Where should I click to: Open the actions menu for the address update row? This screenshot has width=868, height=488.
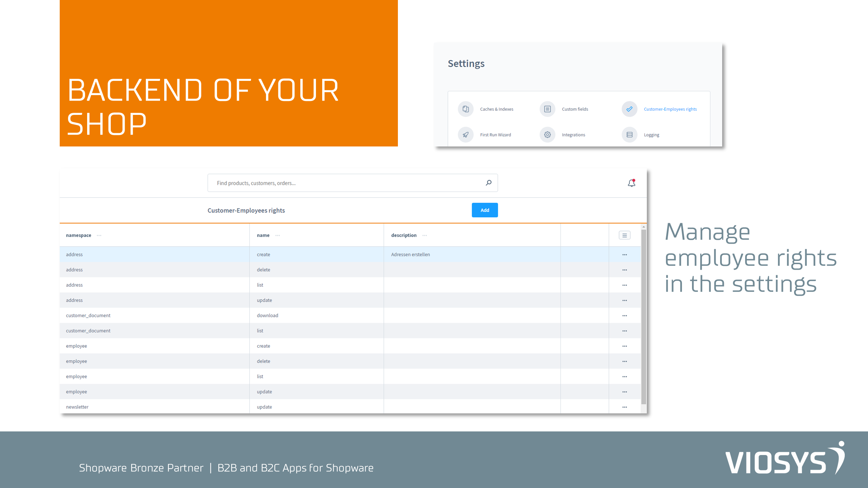625,301
